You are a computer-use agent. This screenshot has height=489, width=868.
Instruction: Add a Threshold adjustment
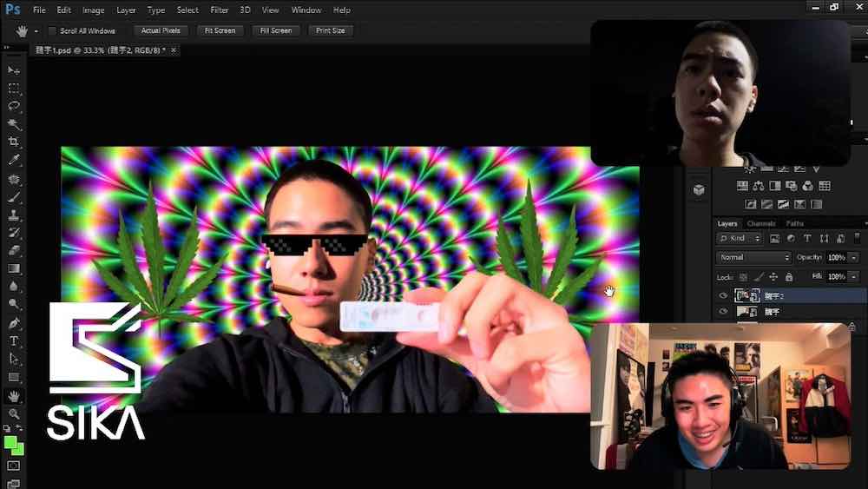pos(783,204)
